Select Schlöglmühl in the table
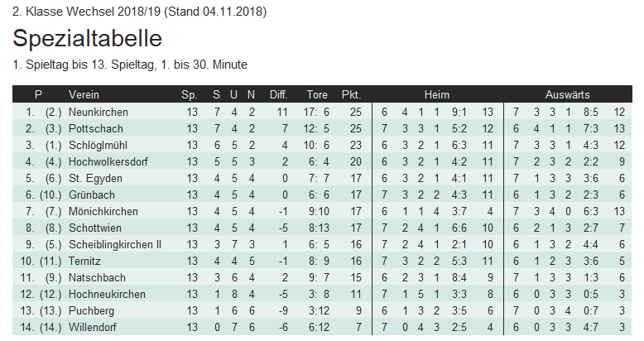This screenshot has height=341, width=644. click(99, 145)
